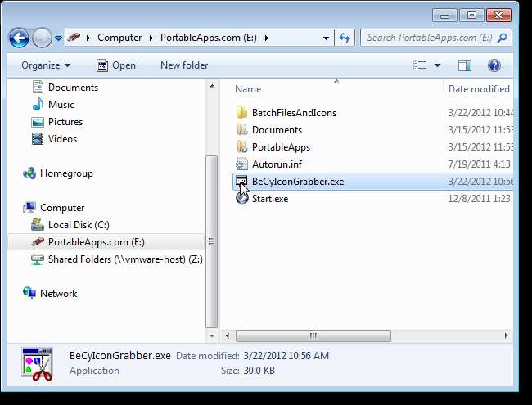Click the navigation pane vertical scrollbar thumb

coord(212,241)
